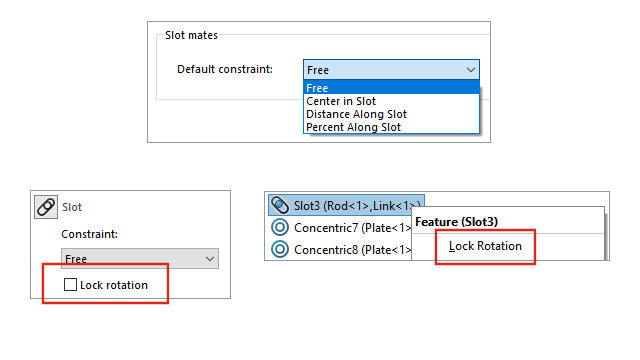The height and width of the screenshot is (360, 640).
Task: Select the Concentric8 (Plate<1> mate entry
Action: pyautogui.click(x=341, y=249)
